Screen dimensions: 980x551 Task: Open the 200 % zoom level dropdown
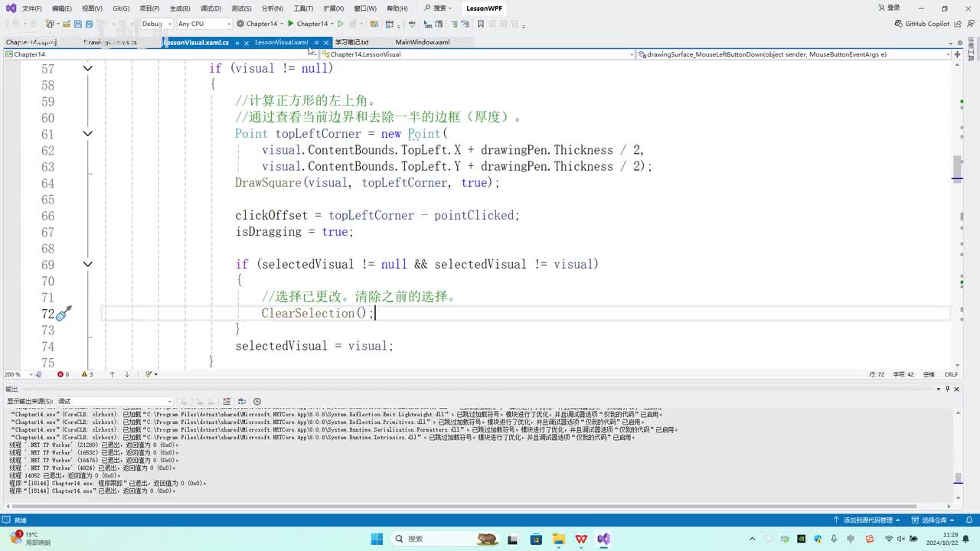20,374
